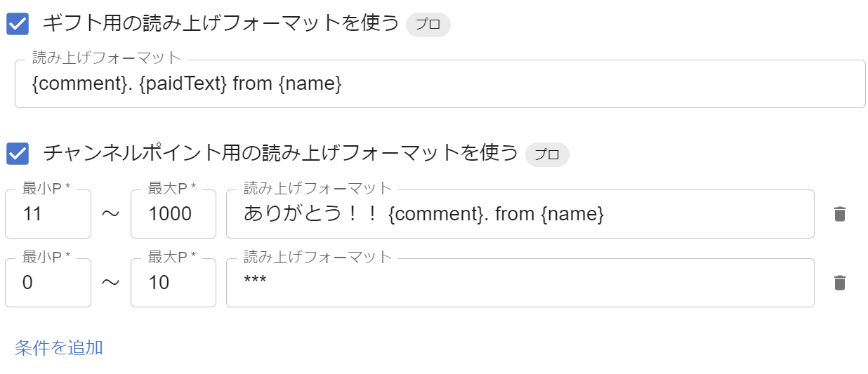Screen dimensions: 868x374
Task: Focus the format field starting with ありがとう
Action: tap(520, 214)
